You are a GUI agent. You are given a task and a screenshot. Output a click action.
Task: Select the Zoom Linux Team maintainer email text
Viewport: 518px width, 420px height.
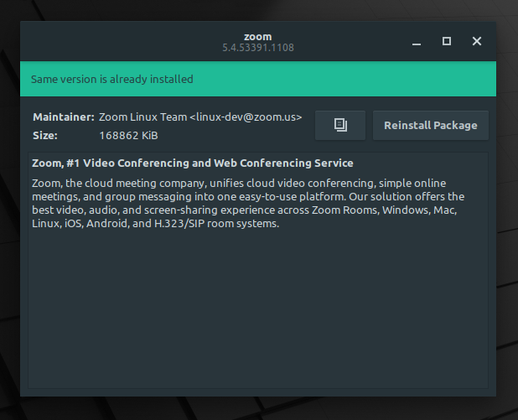coord(200,117)
